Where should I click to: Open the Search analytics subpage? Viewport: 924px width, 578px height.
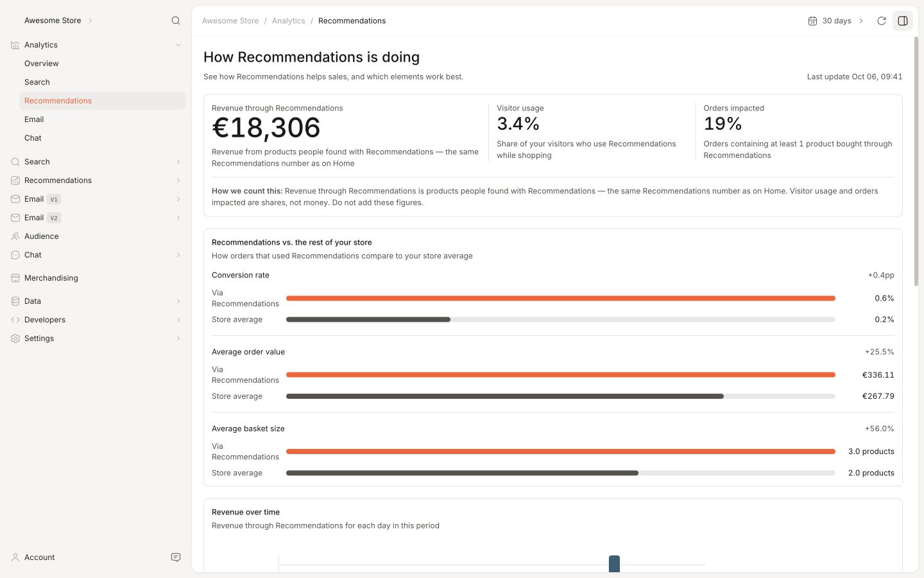[x=103, y=82]
